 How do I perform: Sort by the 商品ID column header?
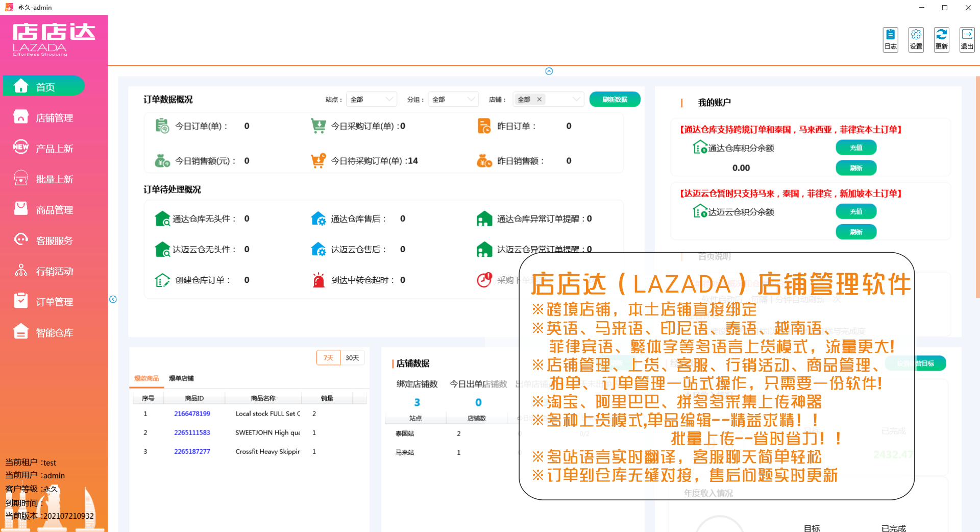point(194,398)
